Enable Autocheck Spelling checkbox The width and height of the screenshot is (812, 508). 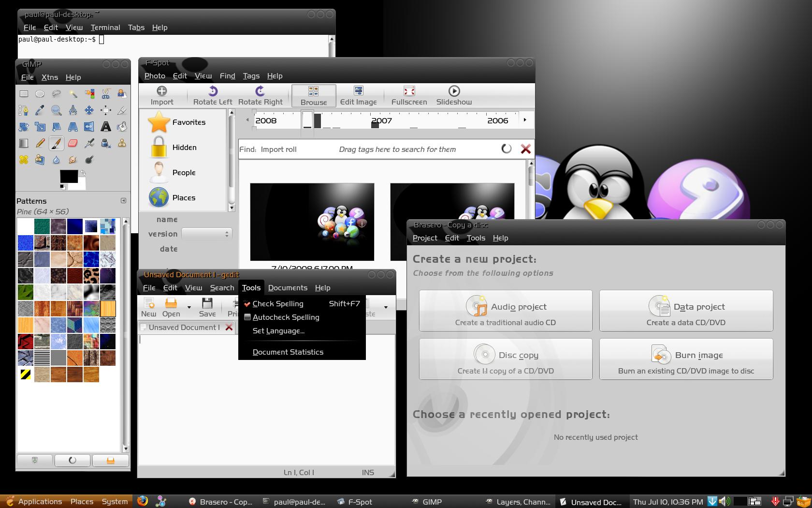(247, 317)
